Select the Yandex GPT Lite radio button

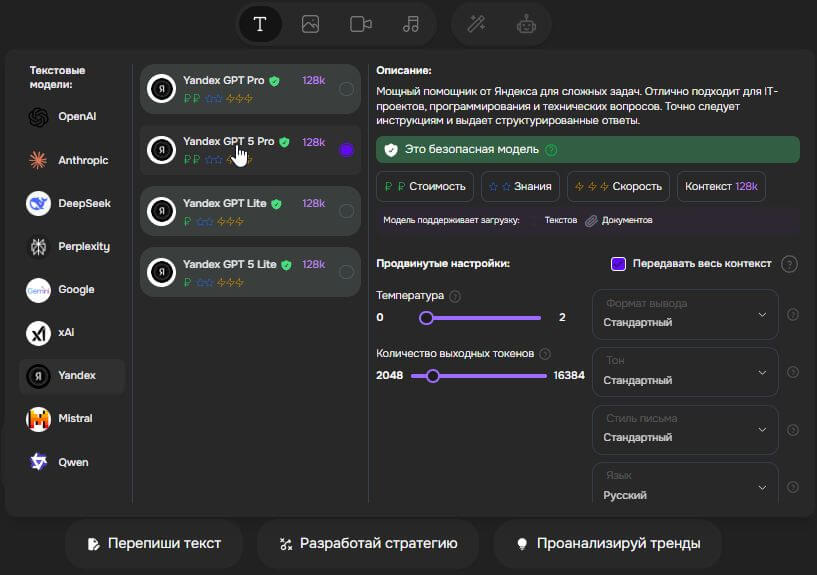(346, 211)
